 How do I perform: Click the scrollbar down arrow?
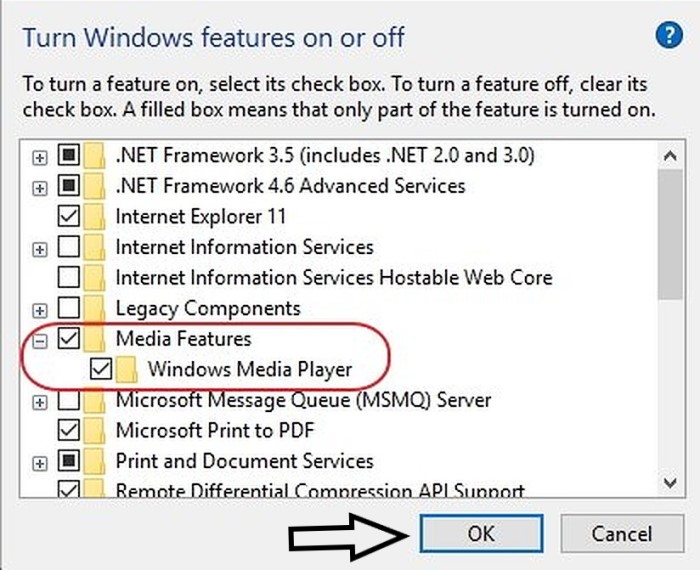670,483
